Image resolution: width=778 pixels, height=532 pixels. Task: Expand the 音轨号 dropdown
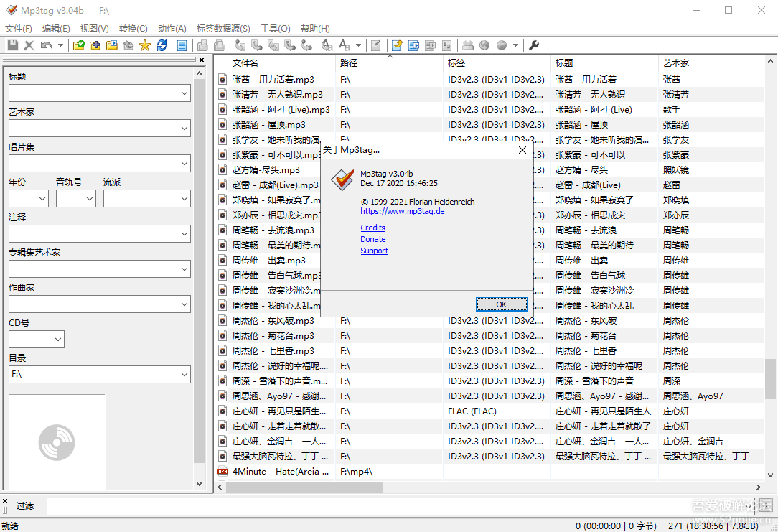pyautogui.click(x=90, y=199)
